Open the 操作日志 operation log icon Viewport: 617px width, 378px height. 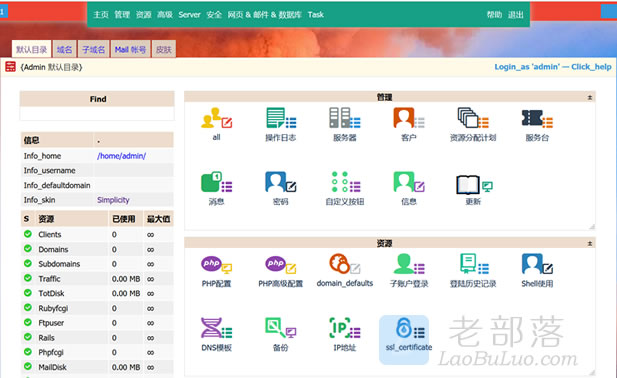tap(281, 118)
